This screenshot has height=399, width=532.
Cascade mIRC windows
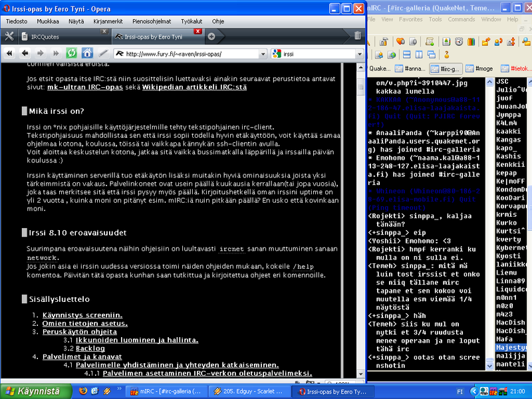click(x=431, y=55)
